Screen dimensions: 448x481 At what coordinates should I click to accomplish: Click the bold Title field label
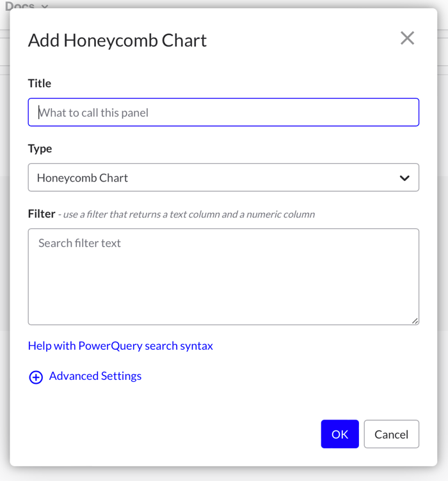tap(40, 83)
